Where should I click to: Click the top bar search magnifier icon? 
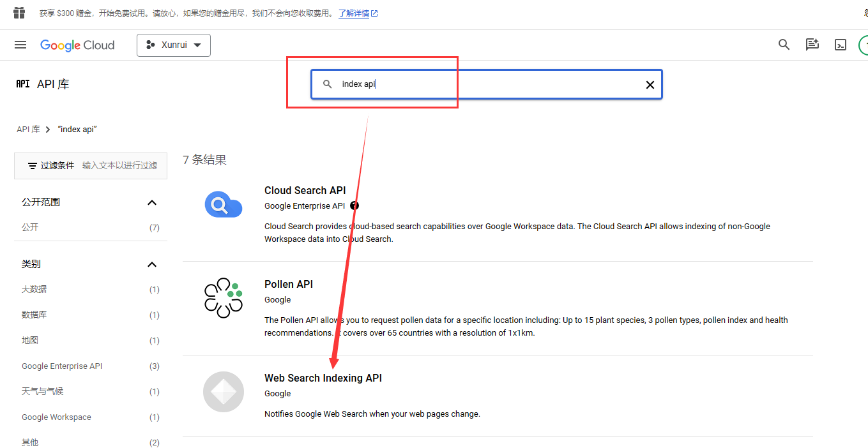[x=784, y=45]
